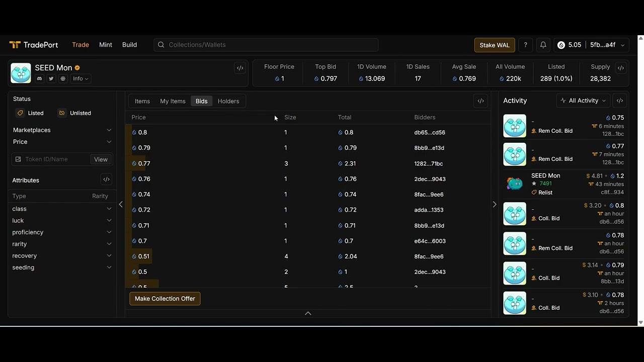Image resolution: width=644 pixels, height=362 pixels.
Task: Click Make Collection Offer
Action: click(165, 299)
